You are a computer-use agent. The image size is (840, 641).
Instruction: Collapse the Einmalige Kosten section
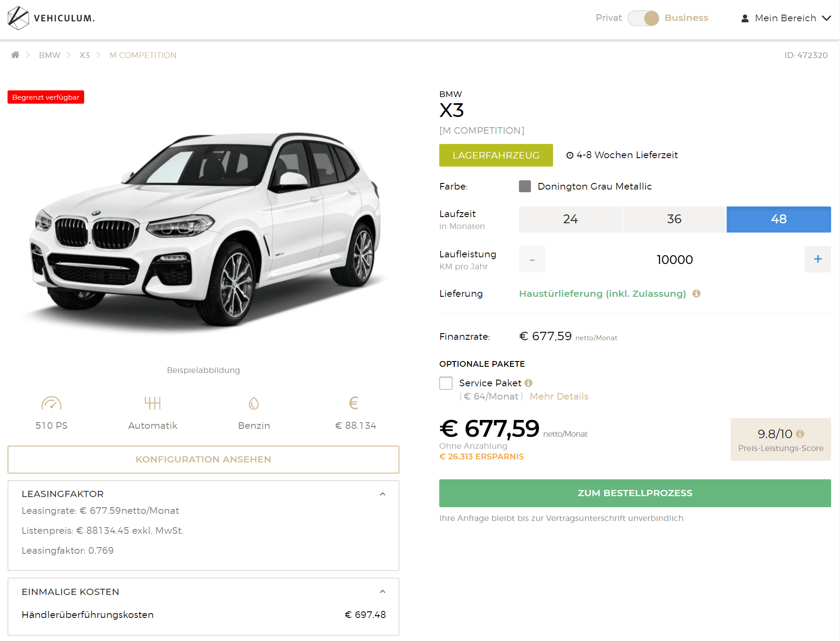click(x=383, y=591)
